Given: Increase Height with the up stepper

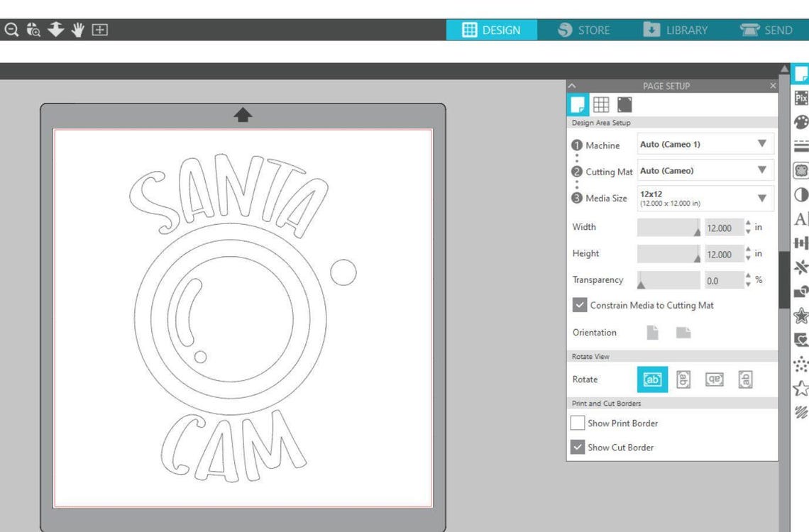Looking at the screenshot, I should (x=748, y=250).
